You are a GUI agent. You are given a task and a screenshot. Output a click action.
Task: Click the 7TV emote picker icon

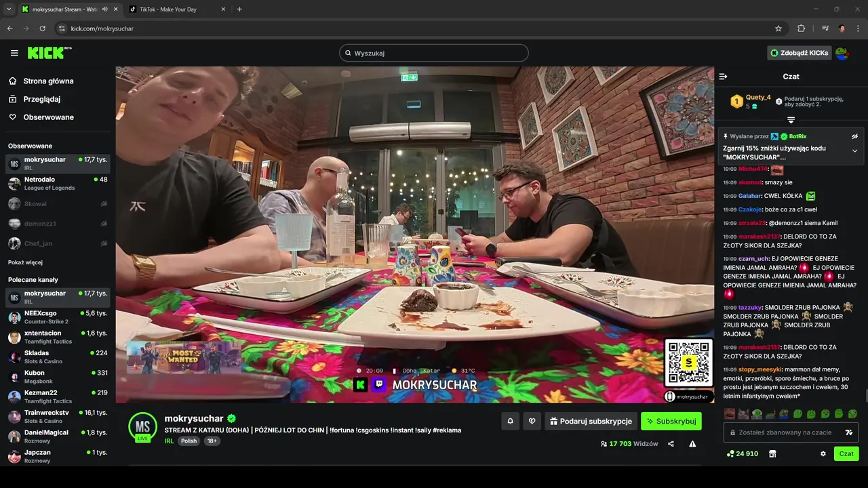pos(848,432)
